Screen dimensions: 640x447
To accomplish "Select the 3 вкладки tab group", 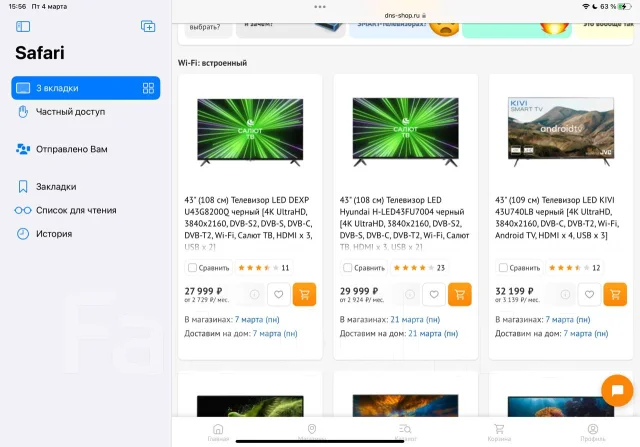I will (86, 88).
